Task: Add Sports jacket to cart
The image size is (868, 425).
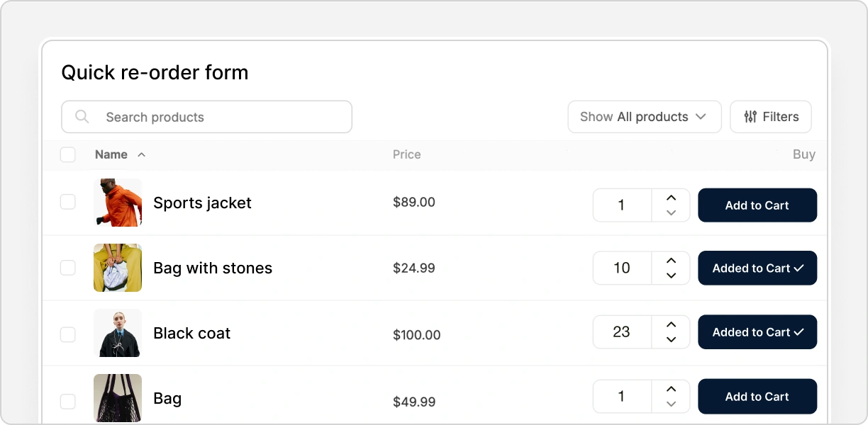Action: click(x=757, y=205)
